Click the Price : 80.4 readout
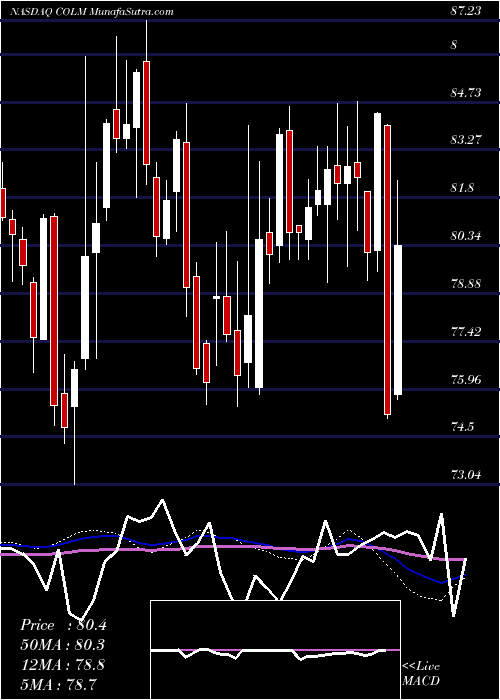 (x=63, y=625)
